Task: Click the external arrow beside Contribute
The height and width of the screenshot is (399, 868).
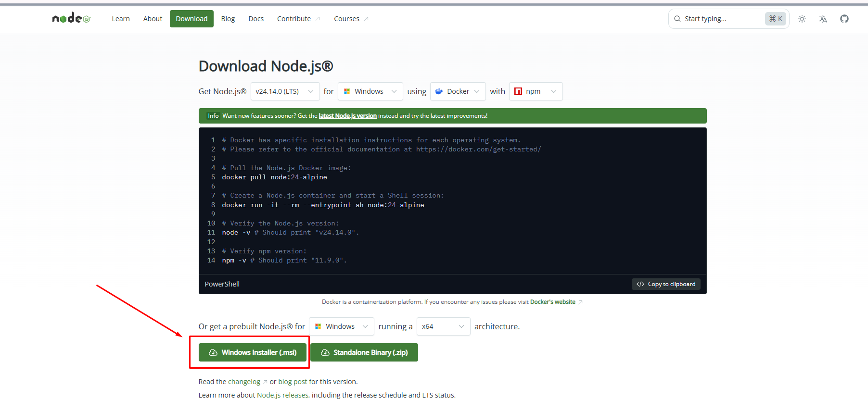Action: (x=318, y=19)
